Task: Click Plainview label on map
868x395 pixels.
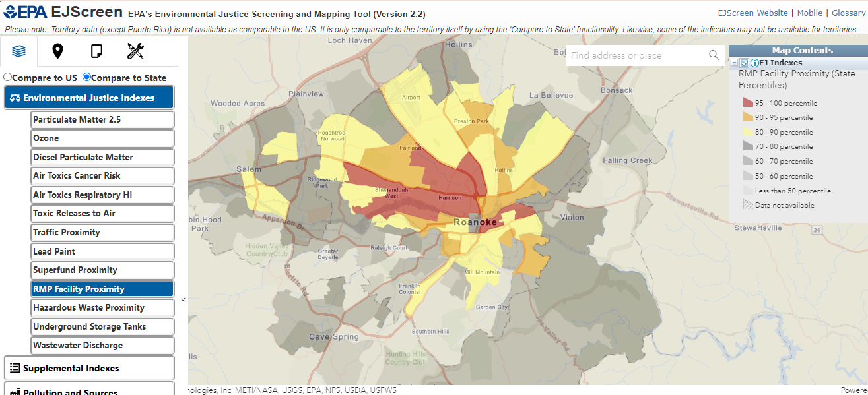Action: coord(306,94)
